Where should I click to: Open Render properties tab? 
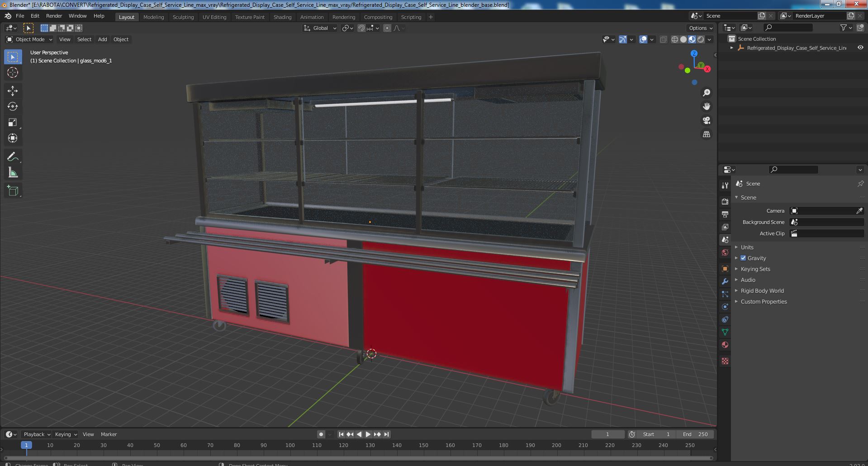click(x=725, y=201)
